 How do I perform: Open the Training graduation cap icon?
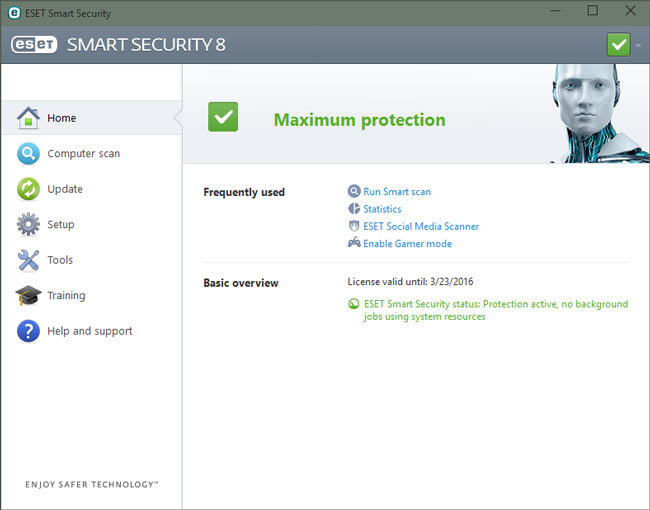click(28, 295)
